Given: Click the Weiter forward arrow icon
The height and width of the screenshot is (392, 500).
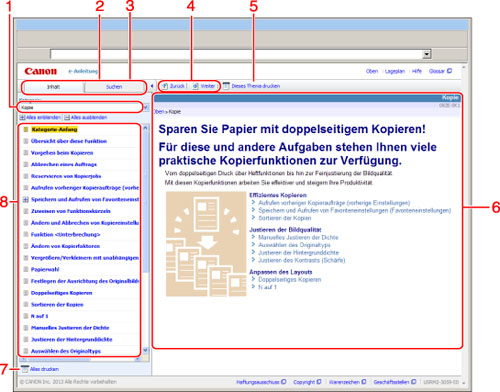Looking at the screenshot, I should click(195, 86).
